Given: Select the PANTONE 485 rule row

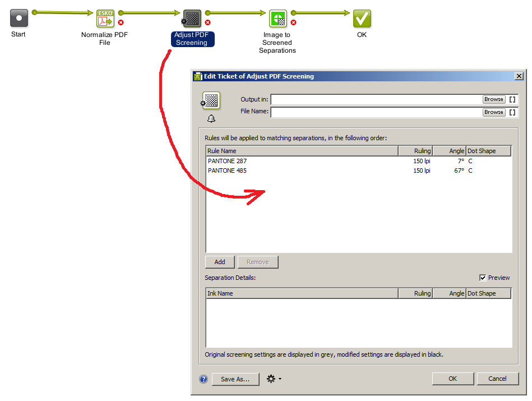Looking at the screenshot, I should [359, 170].
